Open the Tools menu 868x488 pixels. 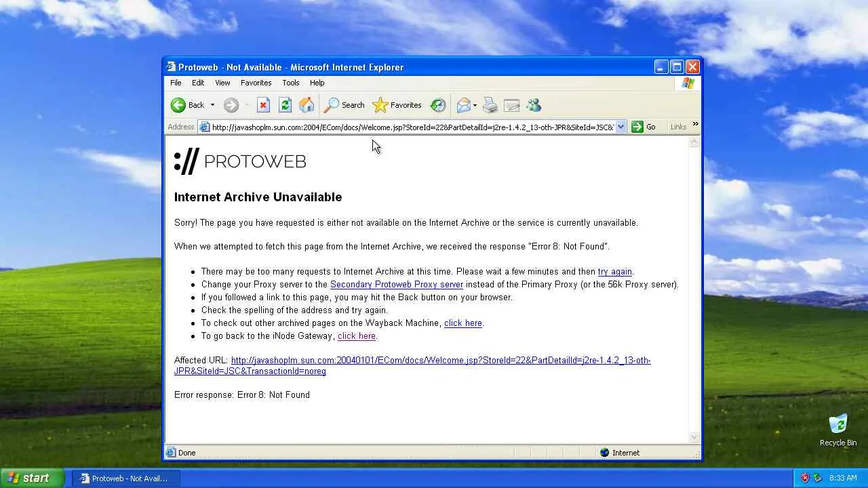[x=291, y=83]
